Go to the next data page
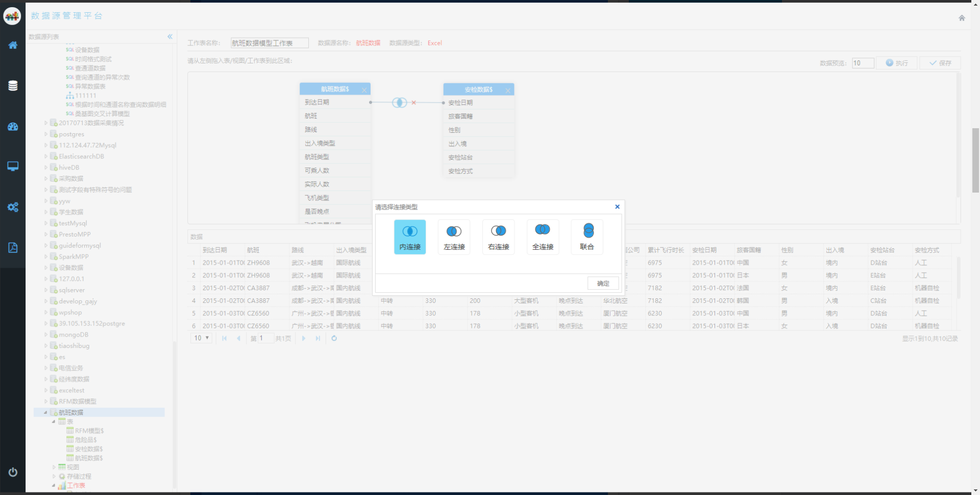The height and width of the screenshot is (495, 980). (x=304, y=338)
